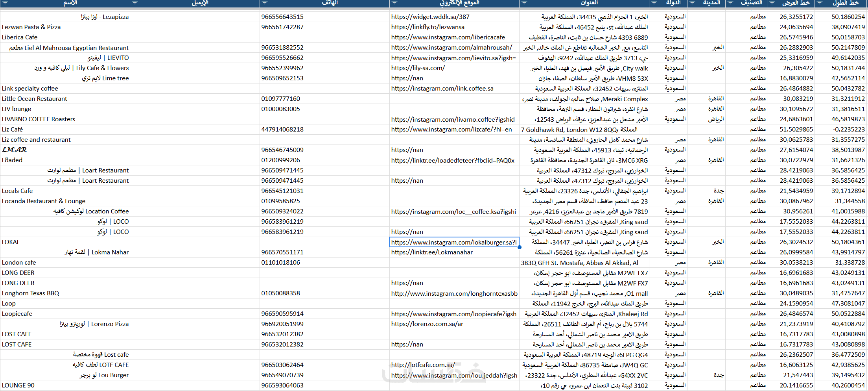Open the filter dropdown for المدينة column
The height and width of the screenshot is (391, 868).
click(692, 3)
